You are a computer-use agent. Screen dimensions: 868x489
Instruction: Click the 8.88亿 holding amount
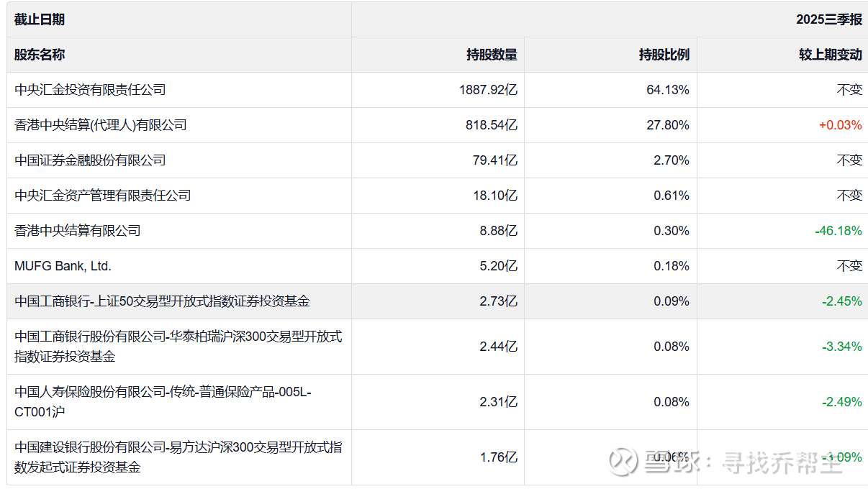(x=499, y=231)
